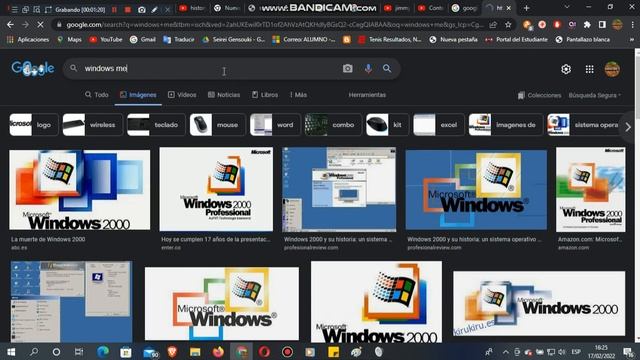The image size is (640, 360).
Task: Bookmark this page with star icon
Action: (508, 25)
